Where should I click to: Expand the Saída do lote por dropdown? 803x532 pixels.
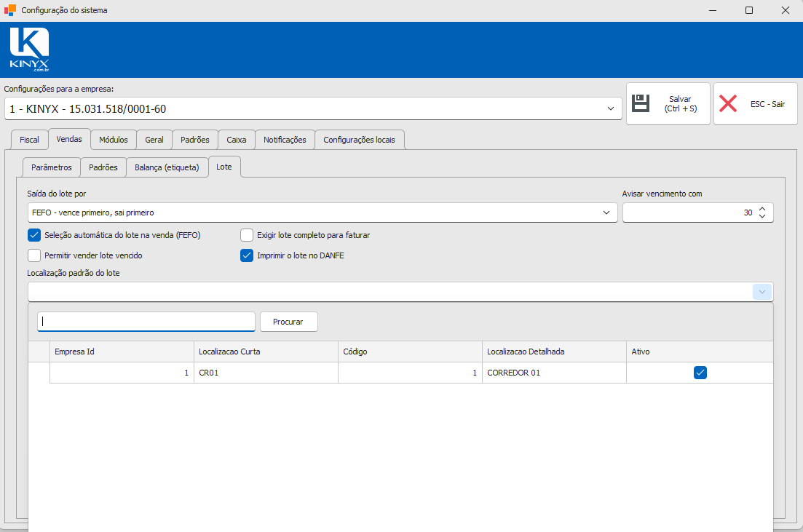coord(606,213)
